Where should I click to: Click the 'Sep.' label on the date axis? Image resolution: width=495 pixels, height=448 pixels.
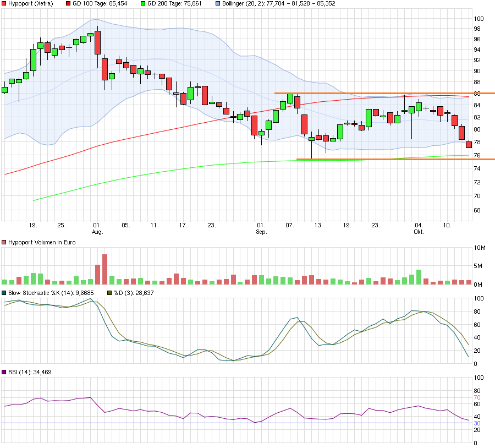[262, 232]
